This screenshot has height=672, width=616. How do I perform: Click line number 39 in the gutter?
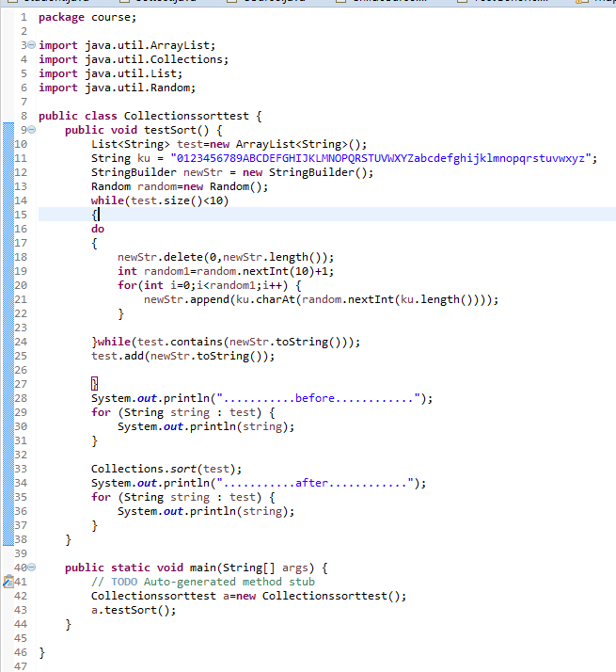(x=21, y=553)
